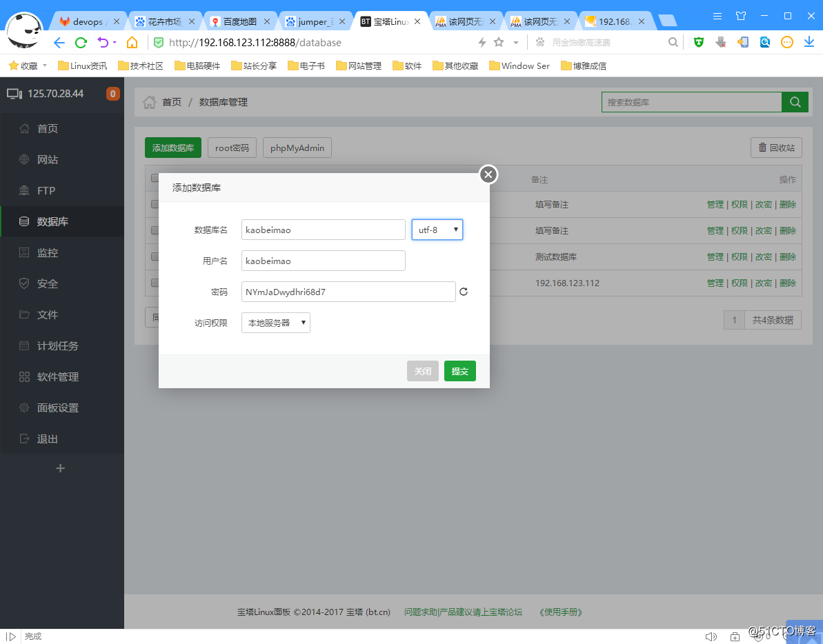This screenshot has width=823, height=644.
Task: Check the box in the 测试数据库 row
Action: point(155,257)
